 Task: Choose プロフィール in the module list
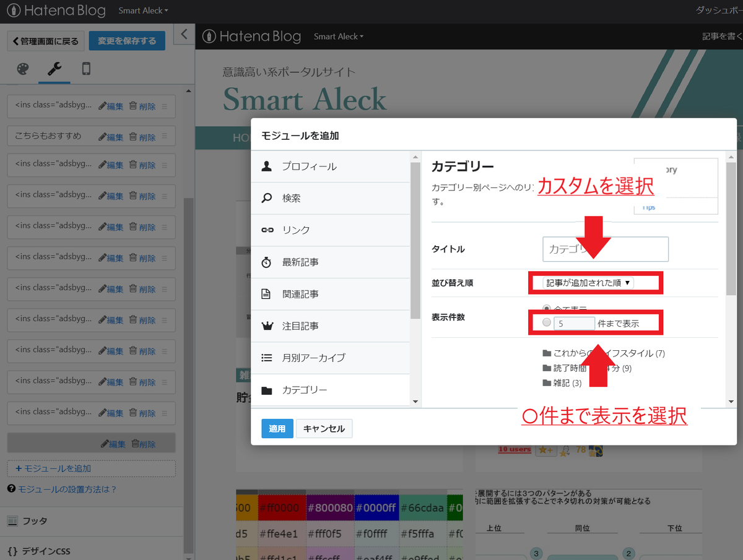(x=330, y=166)
